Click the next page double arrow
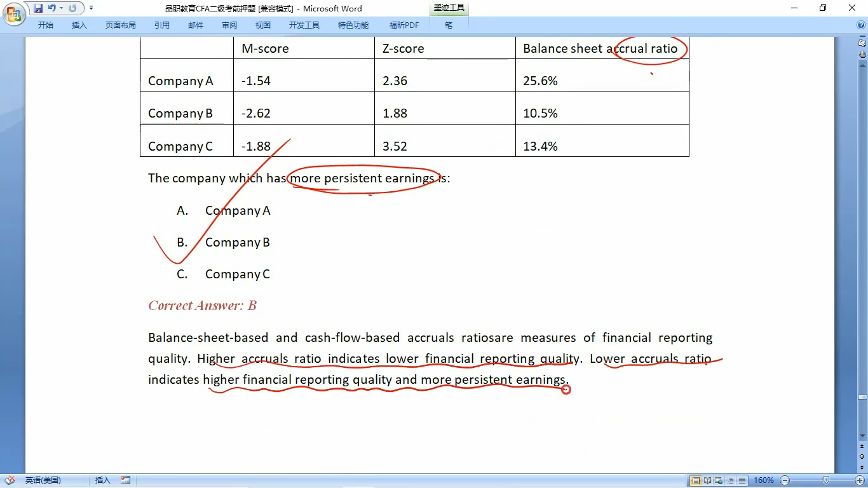 click(x=862, y=467)
